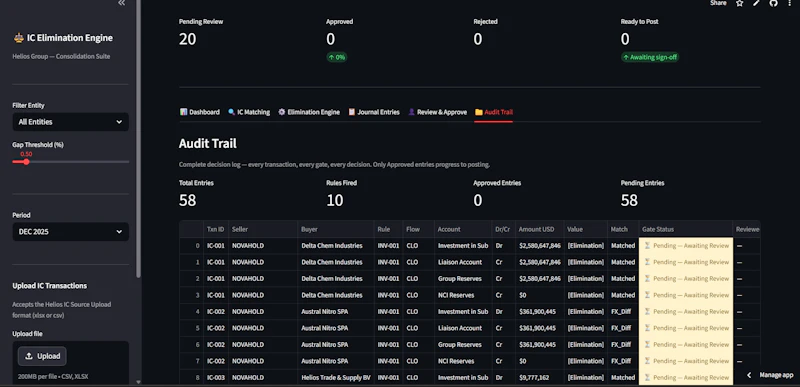The width and height of the screenshot is (800, 387).
Task: Click the star favorite icon beside Share
Action: click(x=739, y=3)
